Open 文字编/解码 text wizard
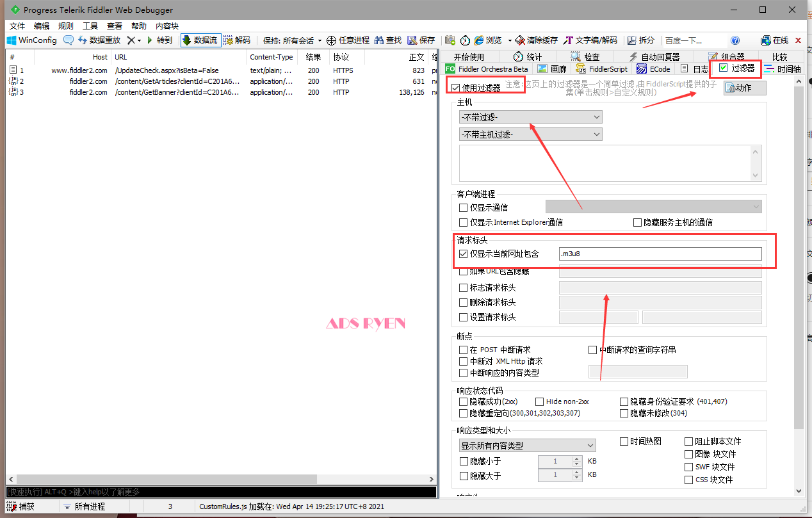The height and width of the screenshot is (518, 812). click(590, 40)
